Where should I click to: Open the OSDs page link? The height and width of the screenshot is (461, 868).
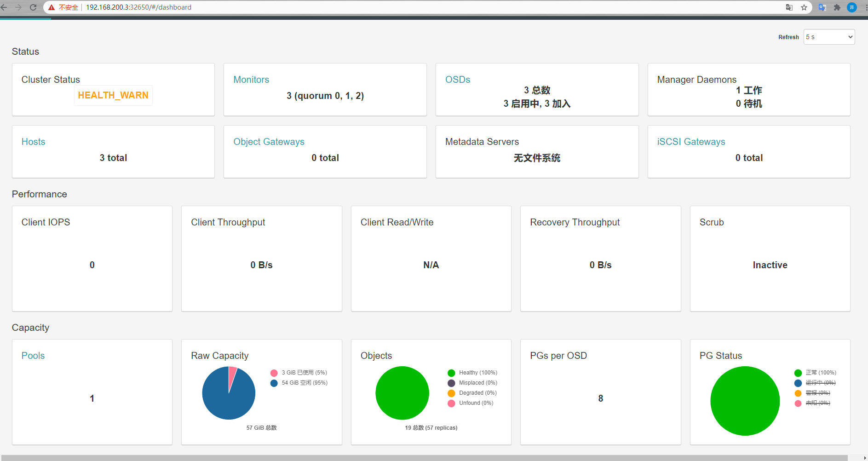458,79
